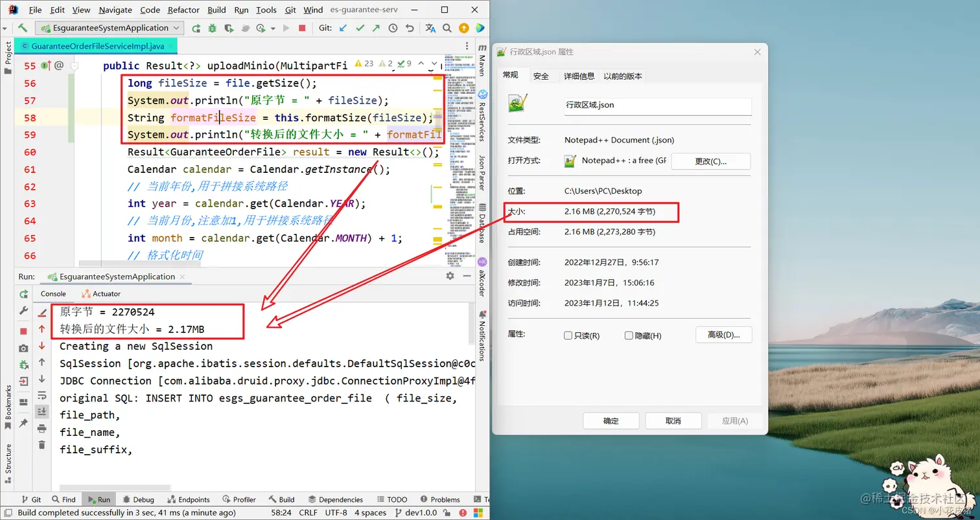Image resolution: width=980 pixels, height=520 pixels.
Task: Open the Json Parser side panel
Action: [482, 172]
